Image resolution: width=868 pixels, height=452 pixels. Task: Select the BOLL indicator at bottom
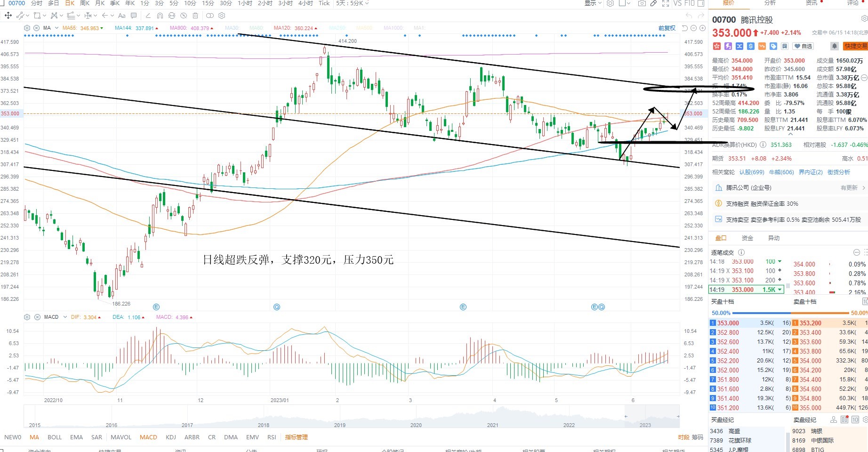(55, 437)
